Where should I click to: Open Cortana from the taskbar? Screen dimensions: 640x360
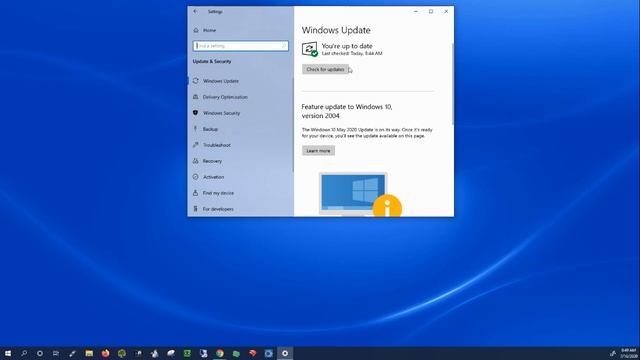[40, 353]
